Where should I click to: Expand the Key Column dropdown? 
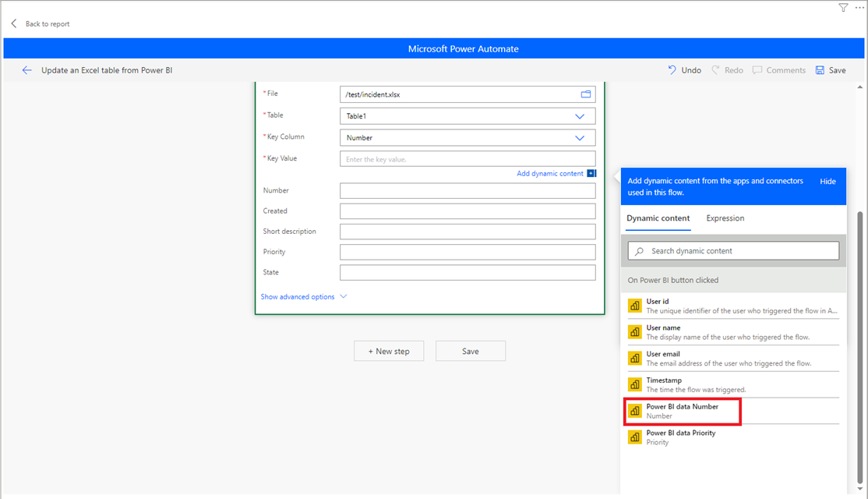(x=580, y=138)
